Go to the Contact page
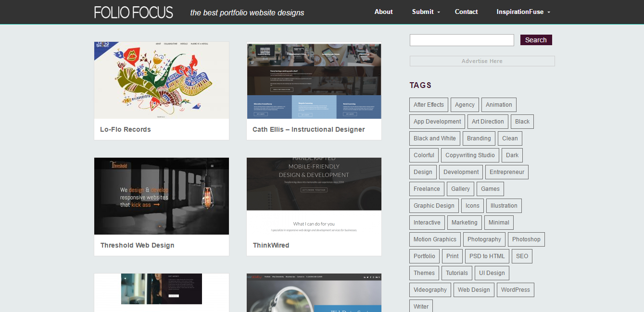Image resolution: width=644 pixels, height=312 pixels. coord(466,12)
